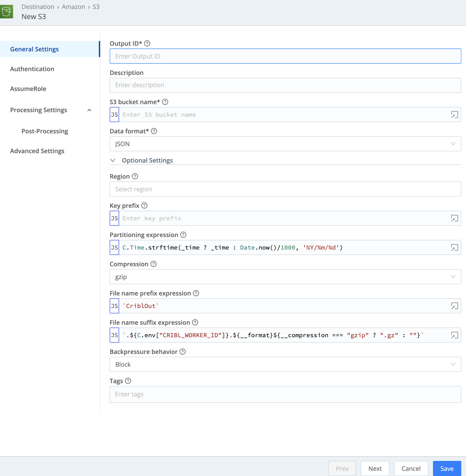Click Destination breadcrumb link
The width and height of the screenshot is (466, 476).
38,7
